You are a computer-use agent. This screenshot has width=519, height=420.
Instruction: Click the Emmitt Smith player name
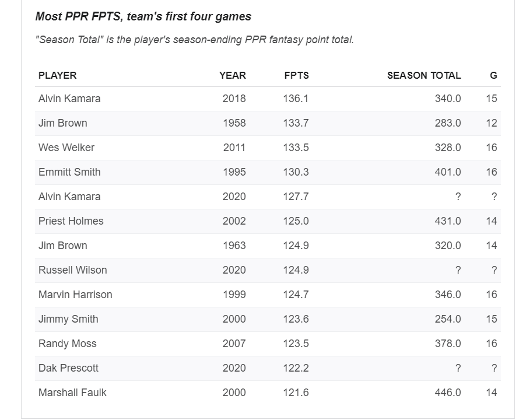pos(69,172)
